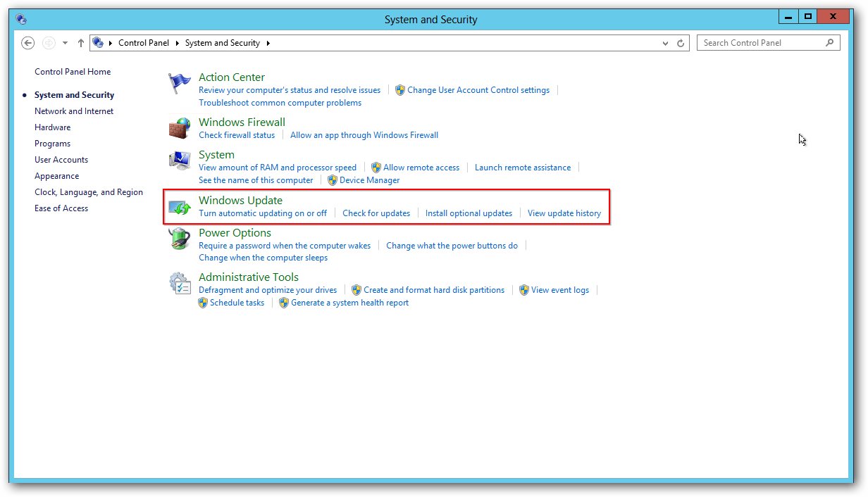Open Device Manager link

370,180
